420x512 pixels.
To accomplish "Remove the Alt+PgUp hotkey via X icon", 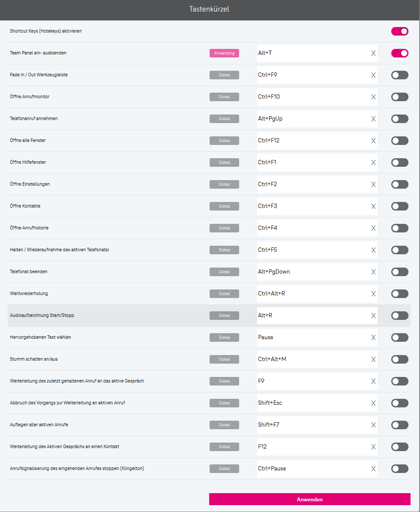I will (373, 119).
